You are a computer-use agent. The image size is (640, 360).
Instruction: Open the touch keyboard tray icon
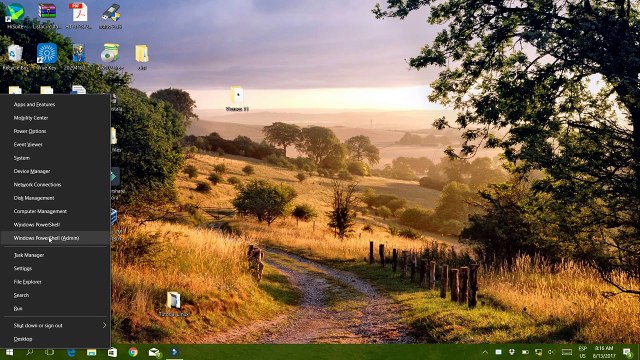click(x=567, y=352)
